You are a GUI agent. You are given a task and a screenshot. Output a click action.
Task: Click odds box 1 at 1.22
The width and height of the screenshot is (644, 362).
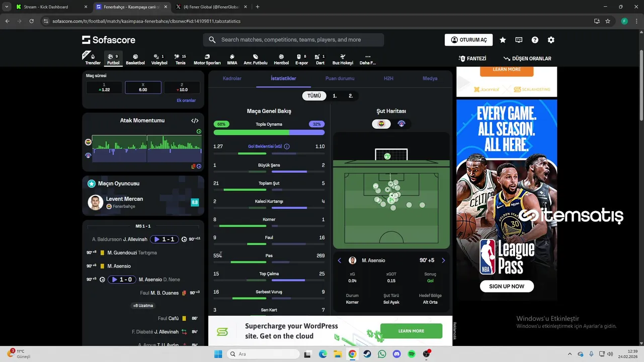coord(104,87)
